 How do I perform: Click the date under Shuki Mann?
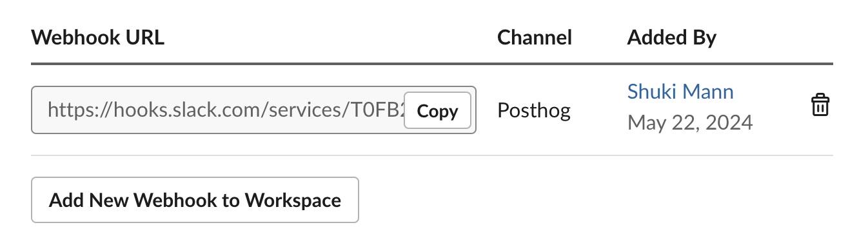point(690,122)
